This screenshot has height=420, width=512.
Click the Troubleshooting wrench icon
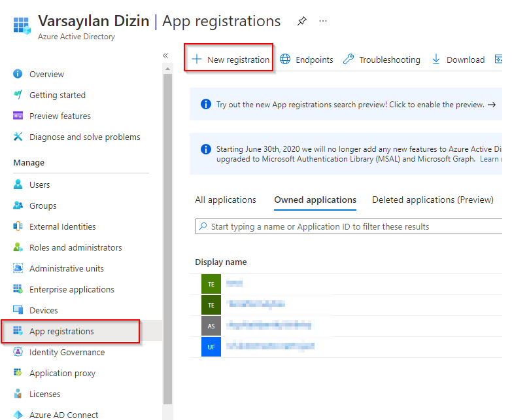[x=349, y=59]
